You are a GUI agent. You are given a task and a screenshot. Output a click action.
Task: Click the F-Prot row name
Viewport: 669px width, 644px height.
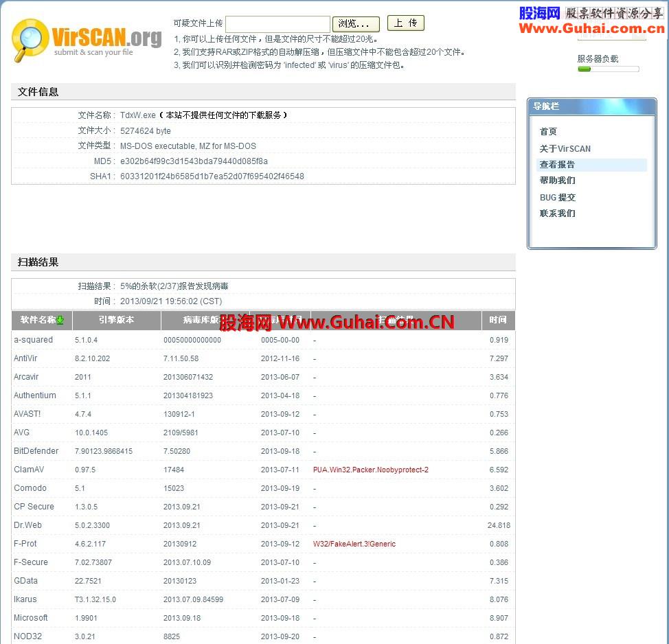click(25, 544)
